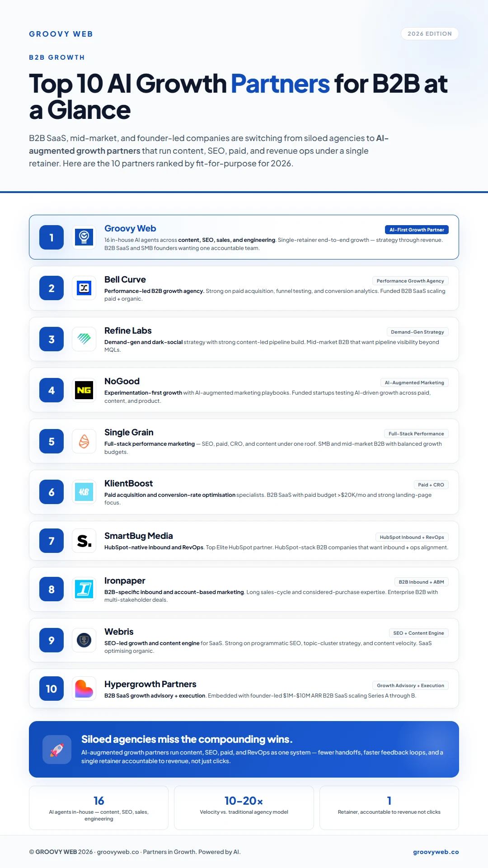Click 'Full-stack performance marketing' bold text
488x868 pixels.
coord(150,444)
